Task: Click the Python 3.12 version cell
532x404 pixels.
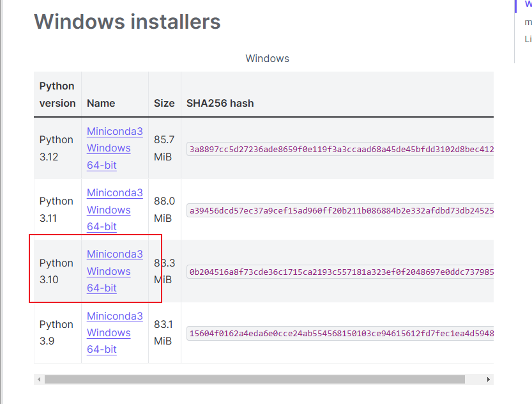Action: 56,148
